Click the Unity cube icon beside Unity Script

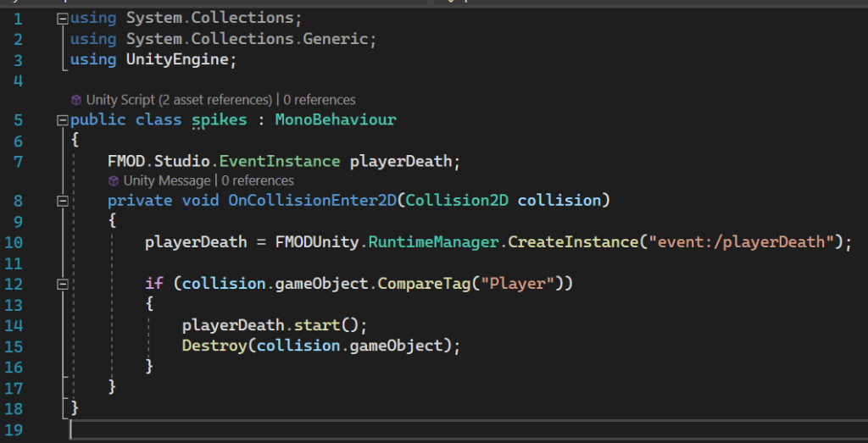pyautogui.click(x=76, y=100)
